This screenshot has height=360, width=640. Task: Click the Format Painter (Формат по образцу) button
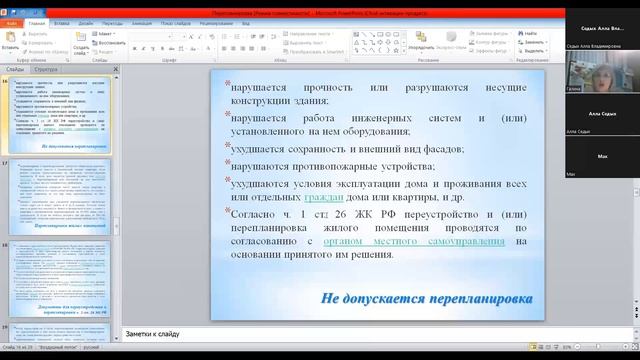pyautogui.click(x=45, y=52)
